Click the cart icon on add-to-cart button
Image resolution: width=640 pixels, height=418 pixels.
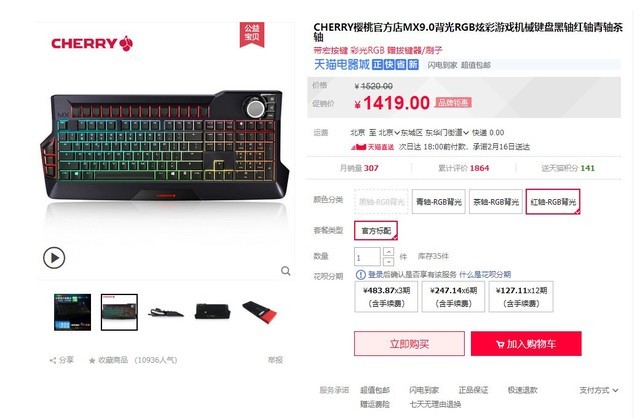[500, 344]
